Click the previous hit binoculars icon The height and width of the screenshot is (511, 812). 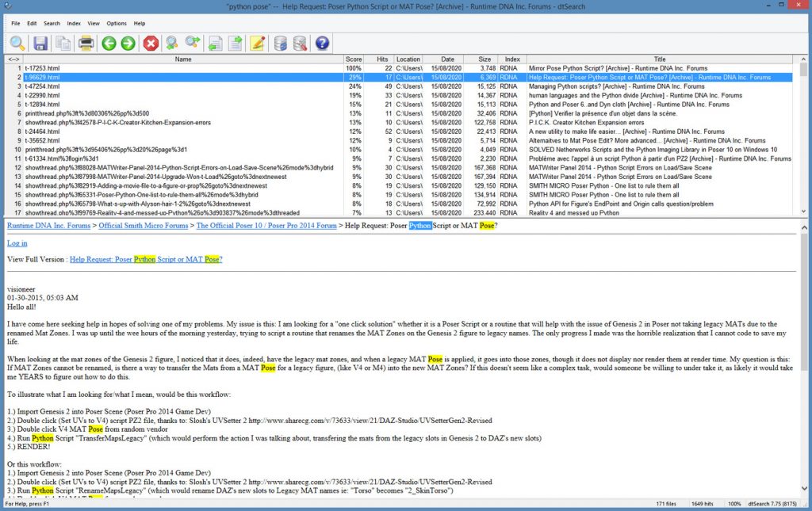click(x=172, y=43)
